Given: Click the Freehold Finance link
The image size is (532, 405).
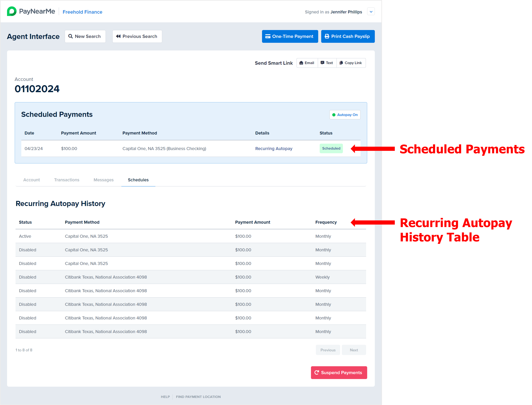Looking at the screenshot, I should click(82, 12).
